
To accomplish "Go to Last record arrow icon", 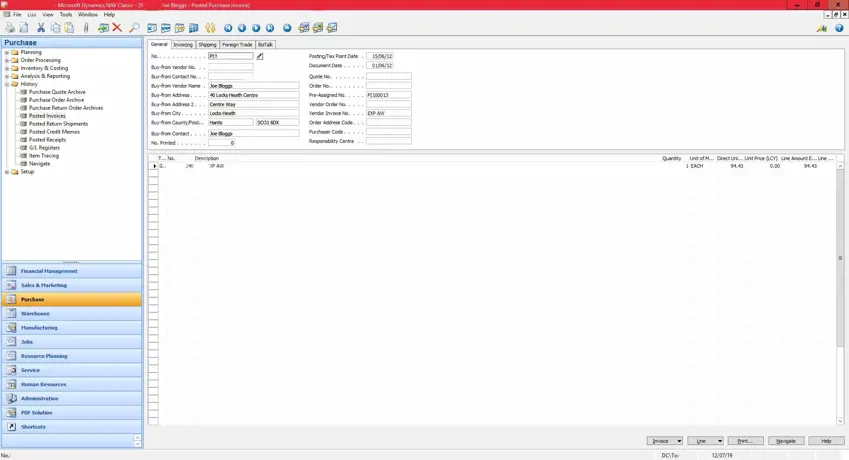I will tap(270, 28).
